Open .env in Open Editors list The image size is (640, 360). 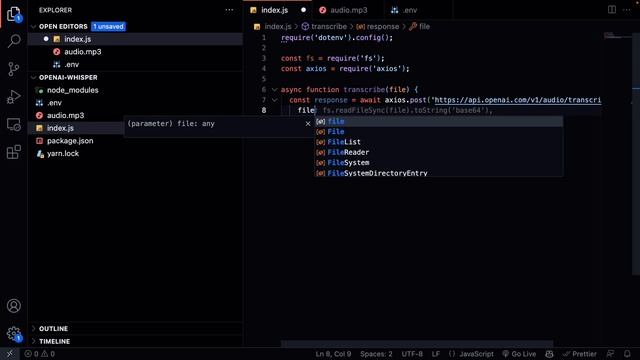135,64
